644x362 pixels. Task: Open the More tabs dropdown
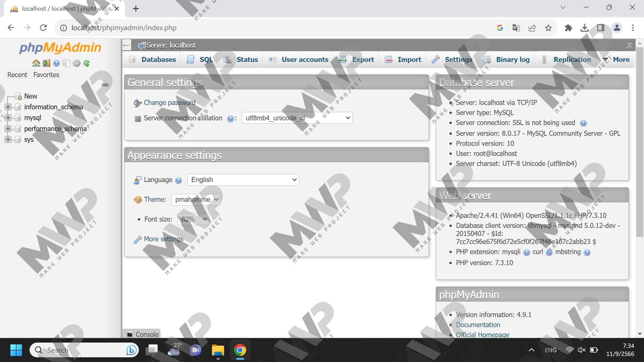pos(616,60)
